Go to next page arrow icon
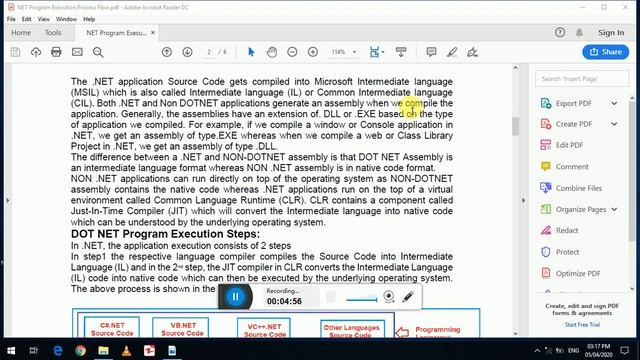The width and height of the screenshot is (640, 360). (187, 52)
